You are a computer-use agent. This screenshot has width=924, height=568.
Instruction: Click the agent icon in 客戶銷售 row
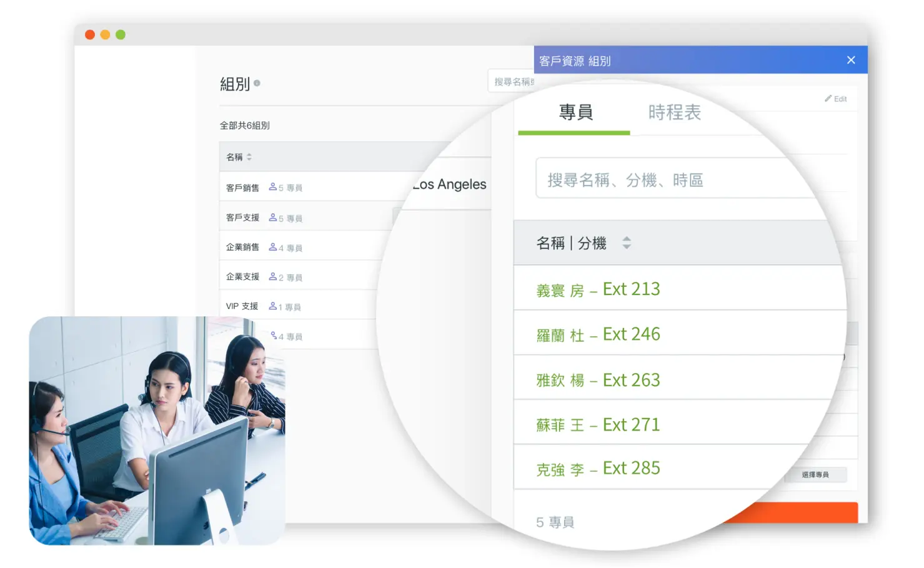click(x=272, y=187)
